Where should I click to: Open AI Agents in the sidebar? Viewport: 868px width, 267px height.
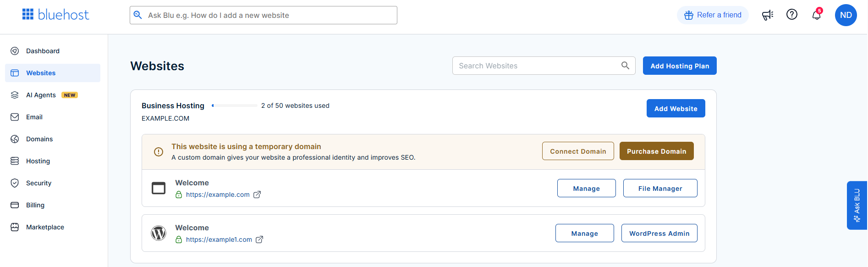click(53, 95)
